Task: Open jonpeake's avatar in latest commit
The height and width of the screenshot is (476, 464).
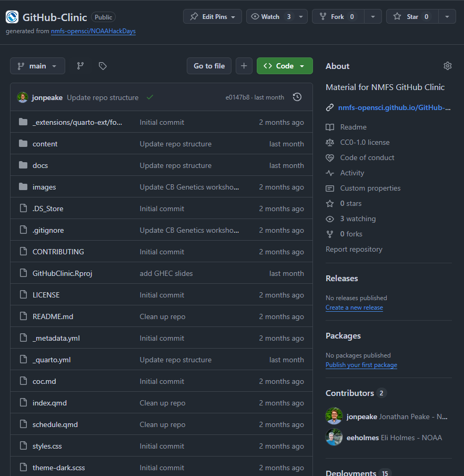Action: click(23, 97)
